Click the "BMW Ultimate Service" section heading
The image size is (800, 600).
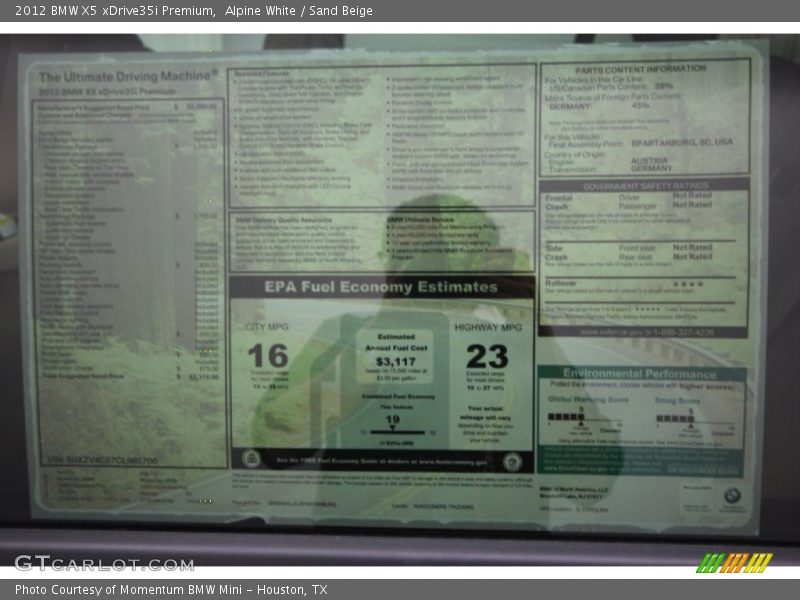tap(420, 219)
